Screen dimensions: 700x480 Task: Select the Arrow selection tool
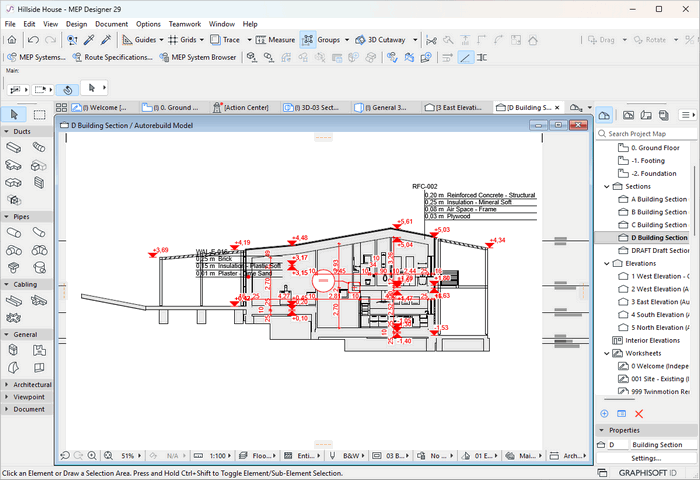(13, 115)
